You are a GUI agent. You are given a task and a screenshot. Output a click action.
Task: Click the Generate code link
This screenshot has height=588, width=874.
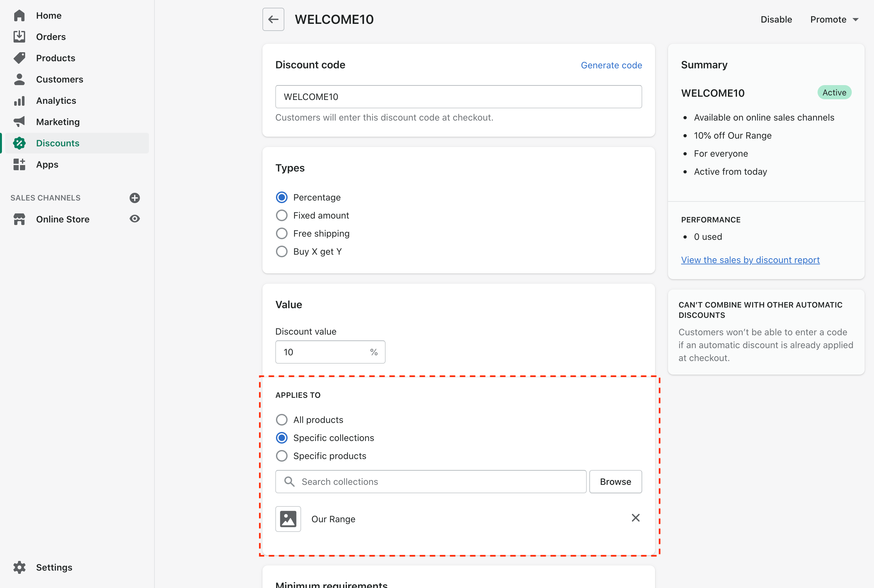611,65
